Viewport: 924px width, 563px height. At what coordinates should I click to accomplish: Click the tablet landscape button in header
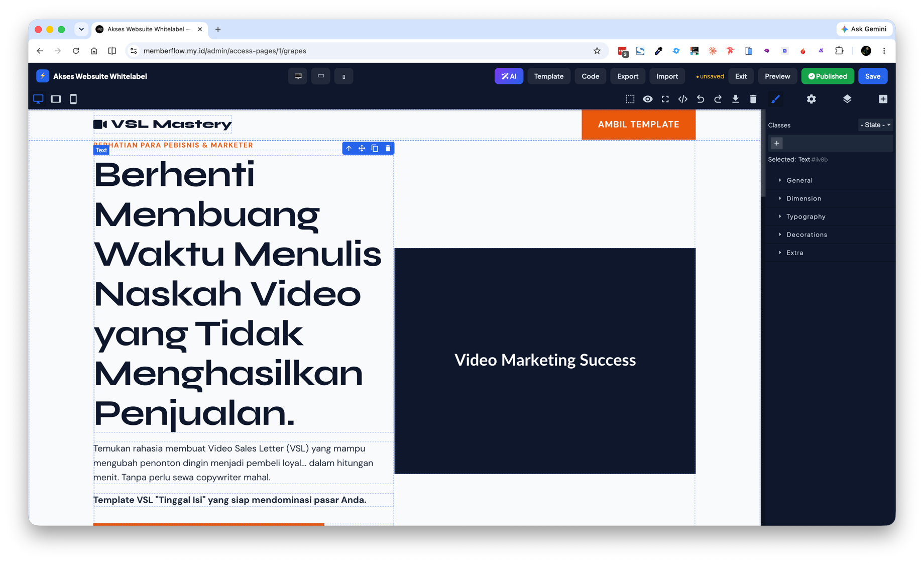[x=321, y=76]
